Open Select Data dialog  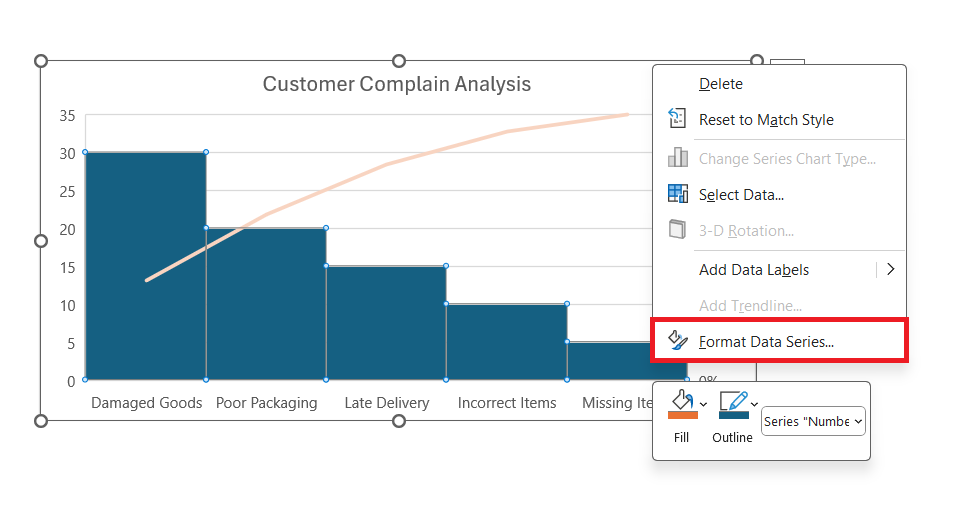(741, 194)
